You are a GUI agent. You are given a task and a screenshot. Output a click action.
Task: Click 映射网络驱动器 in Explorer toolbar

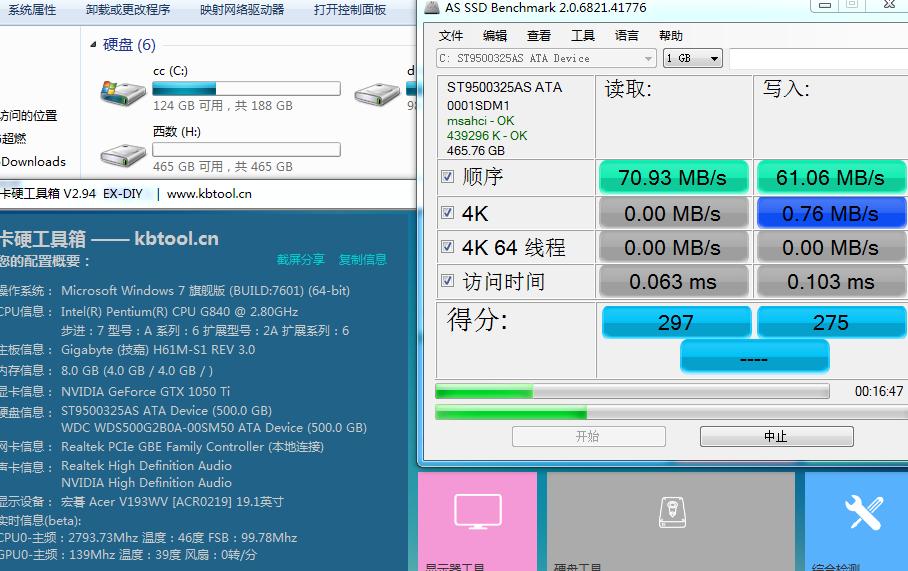click(x=242, y=10)
